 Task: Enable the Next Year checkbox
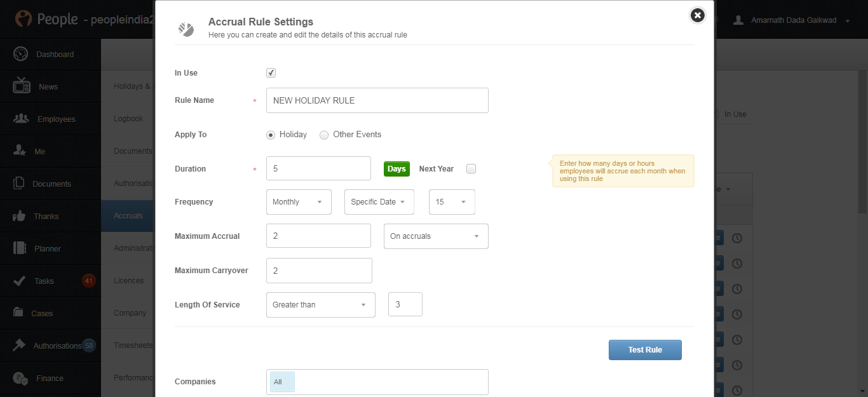coord(471,169)
